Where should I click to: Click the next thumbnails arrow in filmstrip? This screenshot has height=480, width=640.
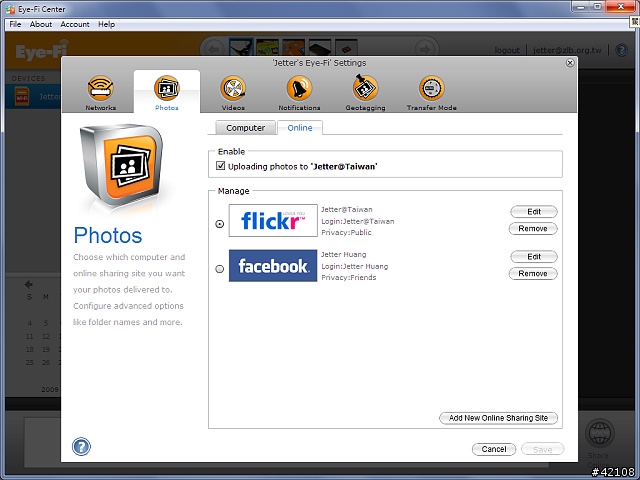[x=424, y=49]
